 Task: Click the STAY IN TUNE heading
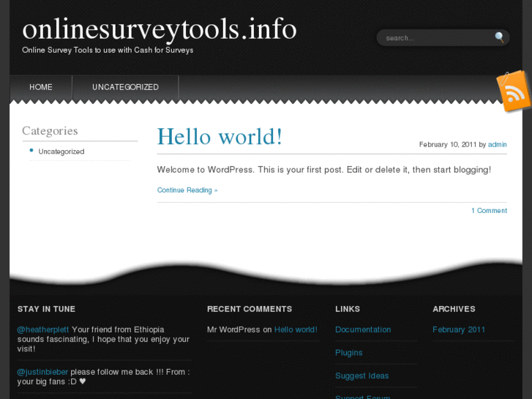47,309
